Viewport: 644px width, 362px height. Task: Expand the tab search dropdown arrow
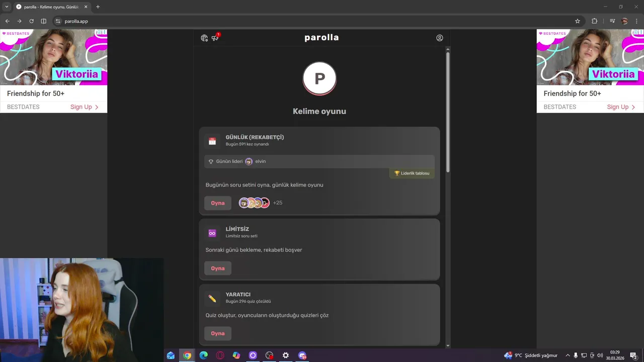[x=7, y=7]
